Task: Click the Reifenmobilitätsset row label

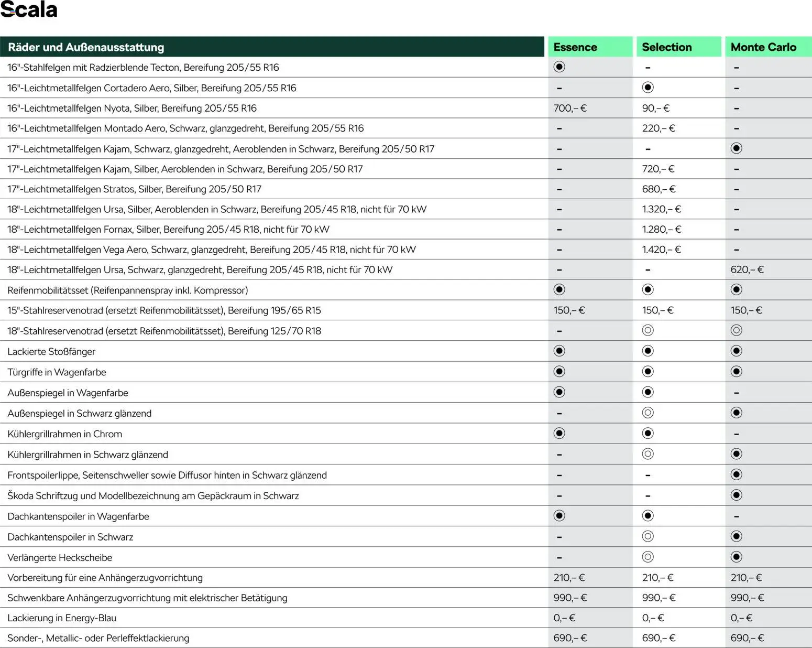Action: 127,290
